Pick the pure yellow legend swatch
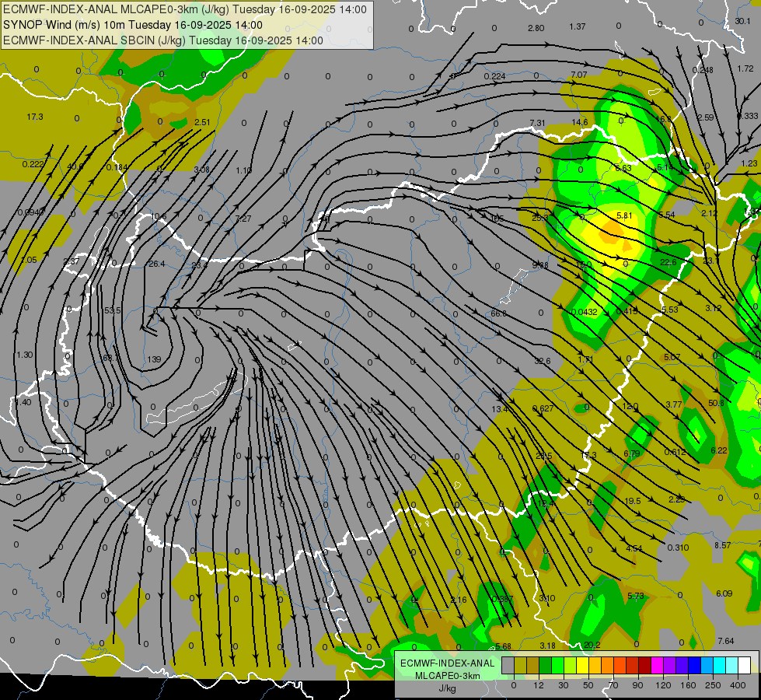 click(x=583, y=666)
